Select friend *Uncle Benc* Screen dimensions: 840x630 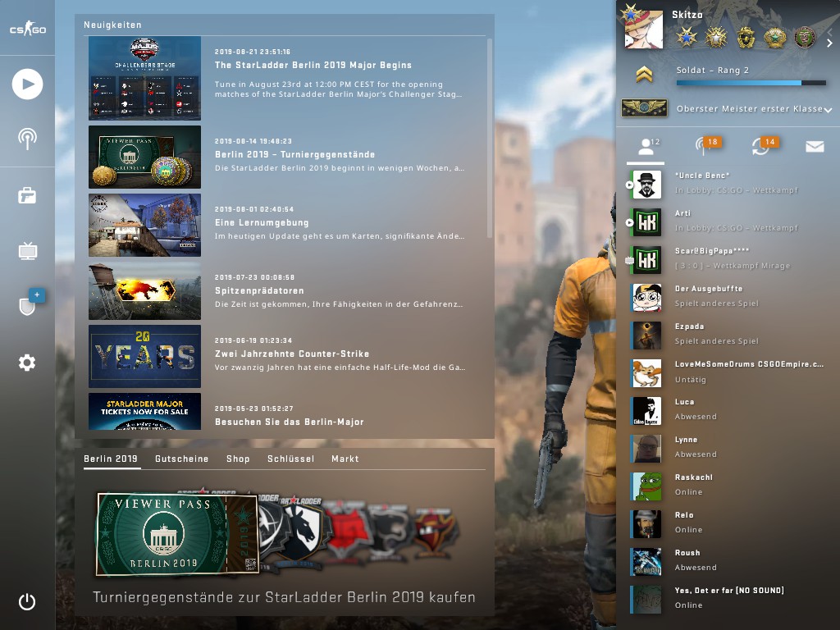click(728, 185)
